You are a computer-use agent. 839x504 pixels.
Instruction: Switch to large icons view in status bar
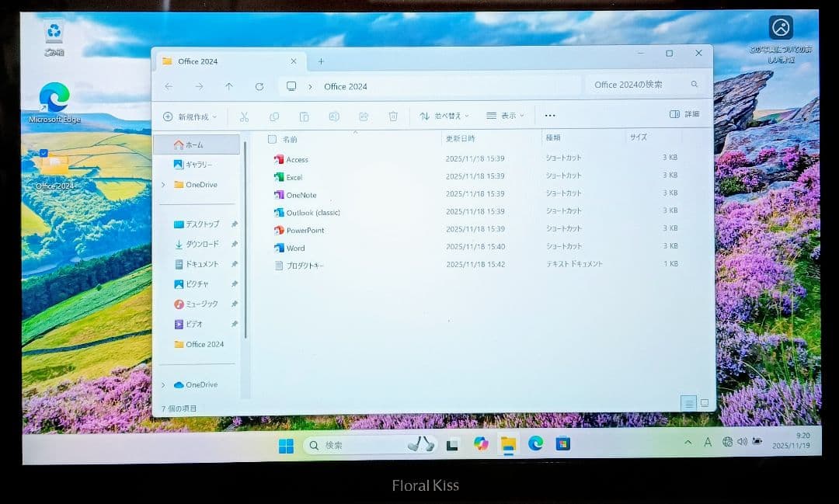pos(705,402)
